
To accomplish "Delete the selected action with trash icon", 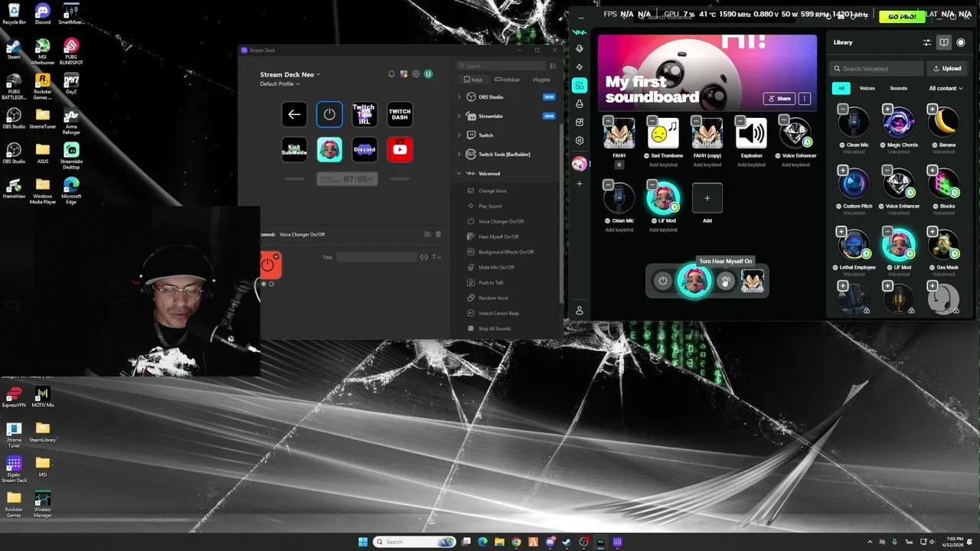I will (x=438, y=234).
